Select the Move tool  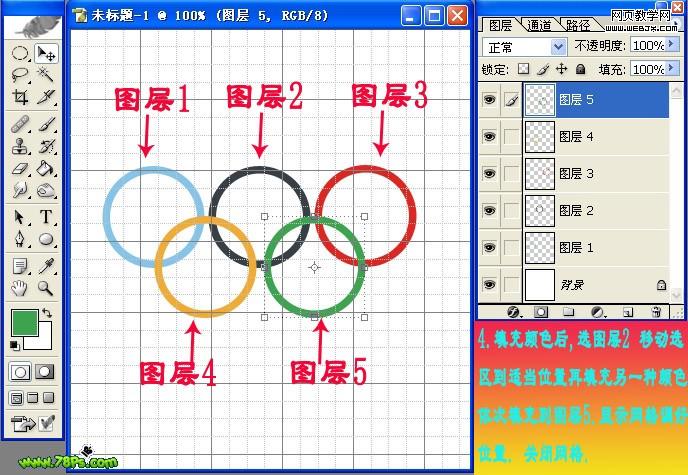[46, 54]
